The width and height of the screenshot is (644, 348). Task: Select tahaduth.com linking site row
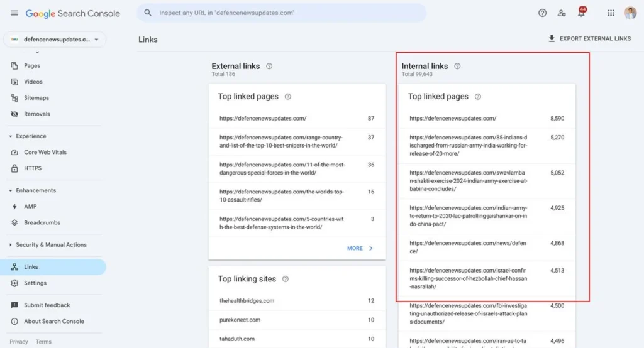coord(297,339)
